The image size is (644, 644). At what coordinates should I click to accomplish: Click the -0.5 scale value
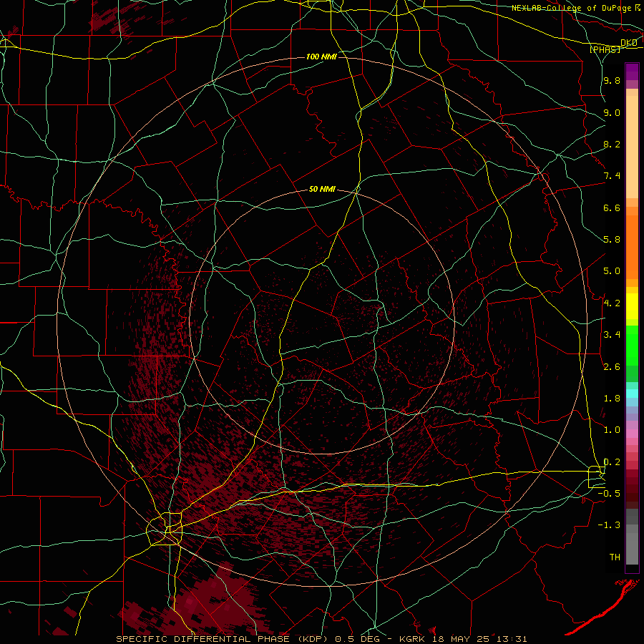pos(609,494)
